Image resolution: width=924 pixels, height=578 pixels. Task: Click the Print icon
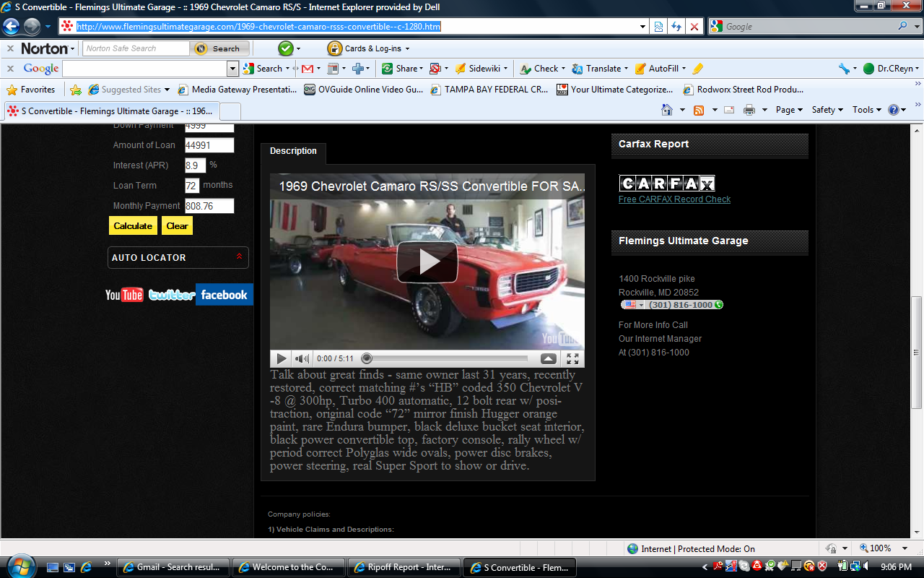click(x=749, y=110)
